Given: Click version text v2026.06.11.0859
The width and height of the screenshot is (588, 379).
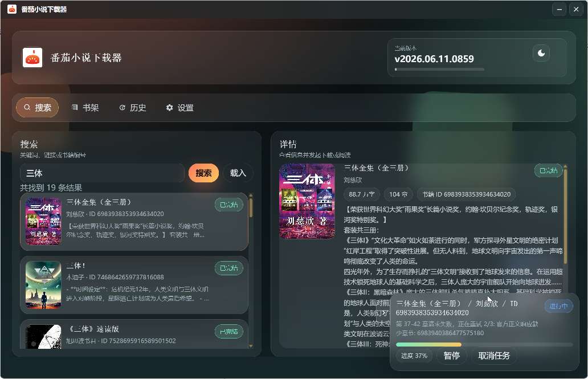Looking at the screenshot, I should click(434, 59).
